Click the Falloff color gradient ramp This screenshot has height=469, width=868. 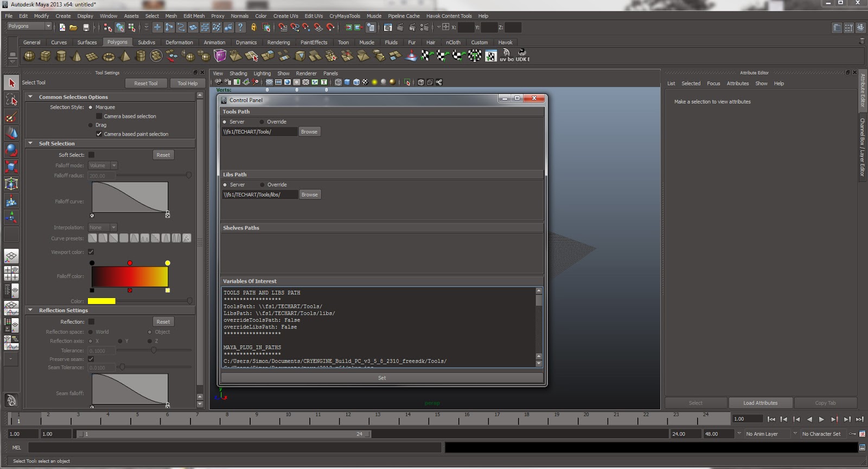click(x=130, y=277)
